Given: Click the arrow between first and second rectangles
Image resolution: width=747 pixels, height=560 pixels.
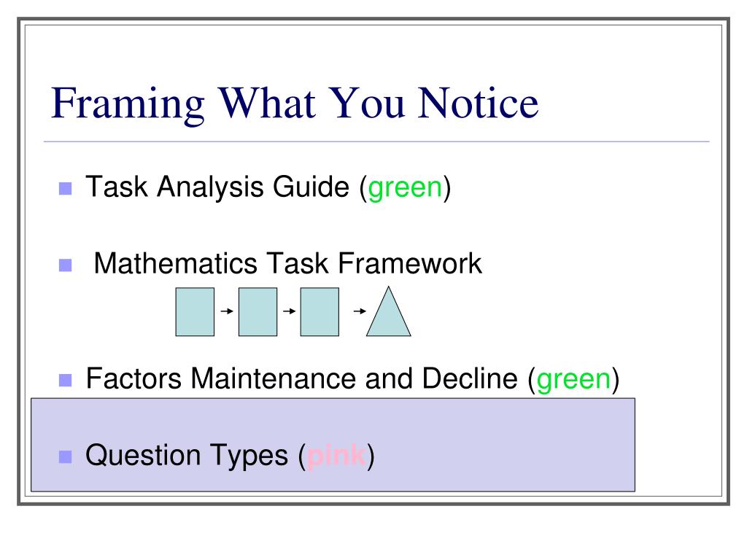Looking at the screenshot, I should pos(227,311).
